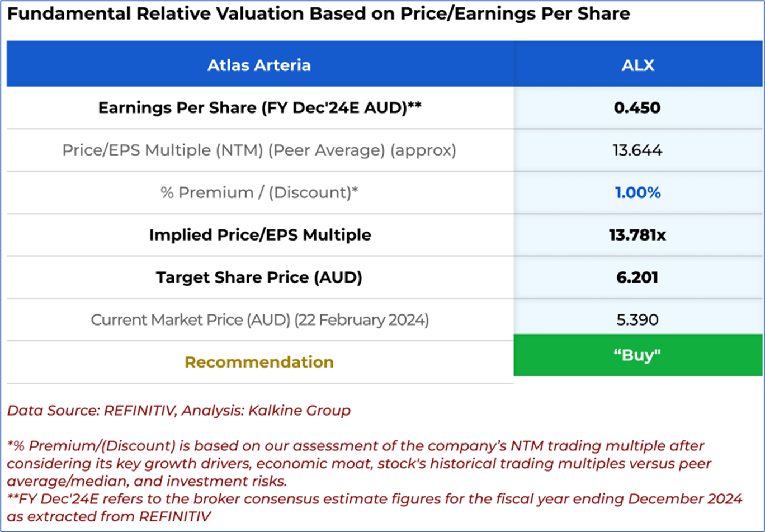Viewport: 765px width, 532px height.
Task: Select the Target Share Price (AUD) label
Action: [x=259, y=277]
